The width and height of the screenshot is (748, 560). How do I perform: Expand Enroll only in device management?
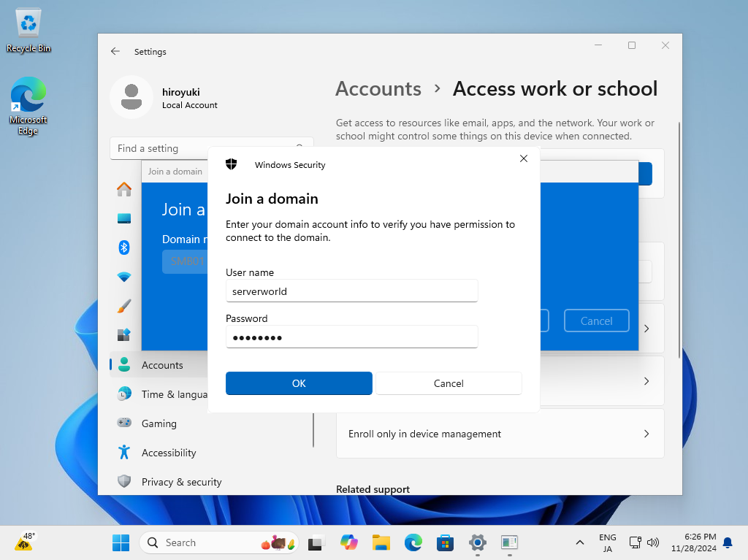click(x=500, y=434)
